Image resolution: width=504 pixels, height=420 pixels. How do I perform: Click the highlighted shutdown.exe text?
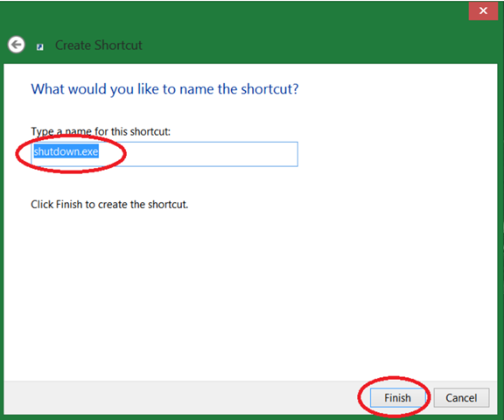[x=66, y=151]
